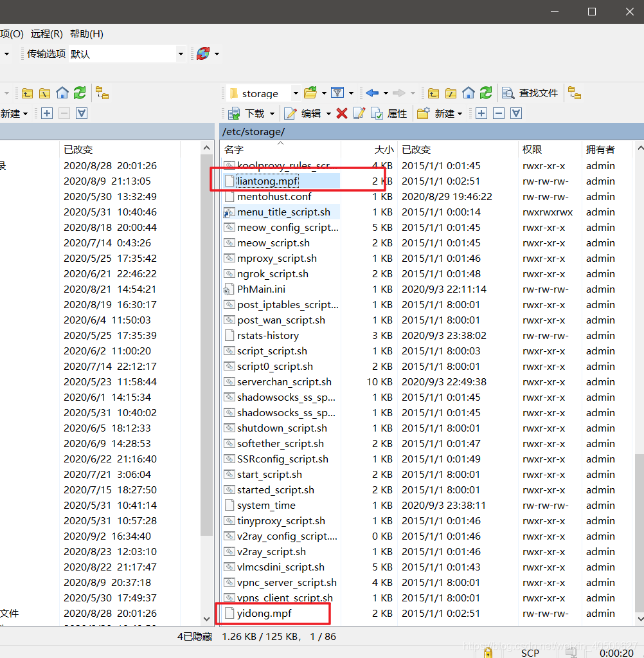Select the file menu_title_script.sh
Viewport: 644px width, 658px height.
click(284, 212)
